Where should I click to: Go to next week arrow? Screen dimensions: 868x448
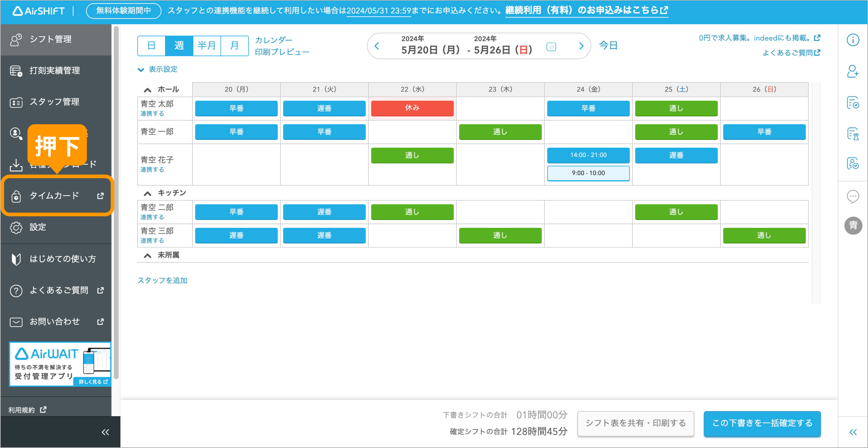tap(581, 46)
